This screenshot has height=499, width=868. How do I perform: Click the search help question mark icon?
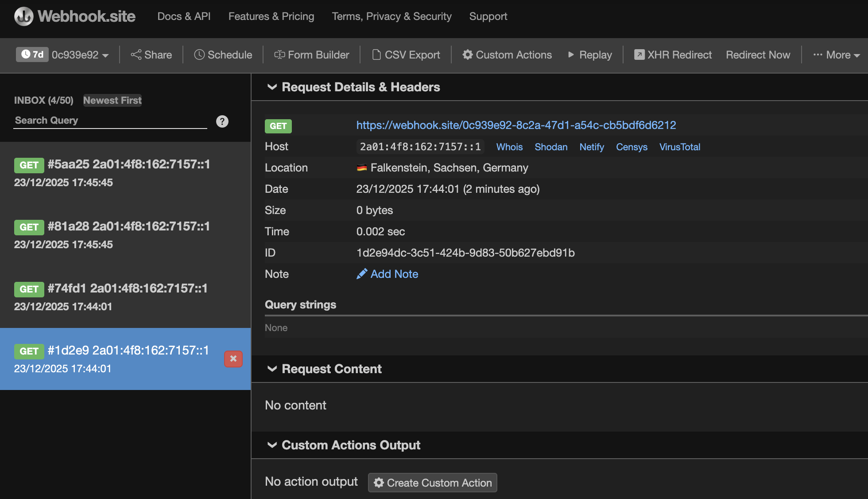(x=222, y=121)
